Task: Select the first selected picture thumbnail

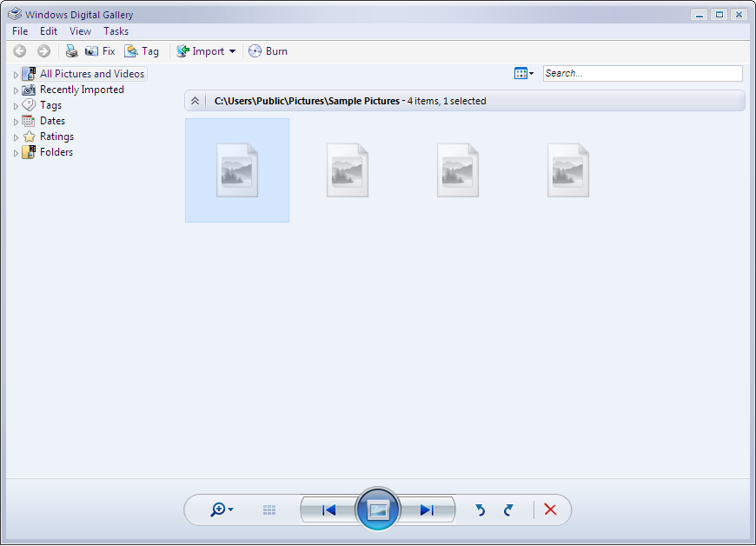Action: point(237,170)
